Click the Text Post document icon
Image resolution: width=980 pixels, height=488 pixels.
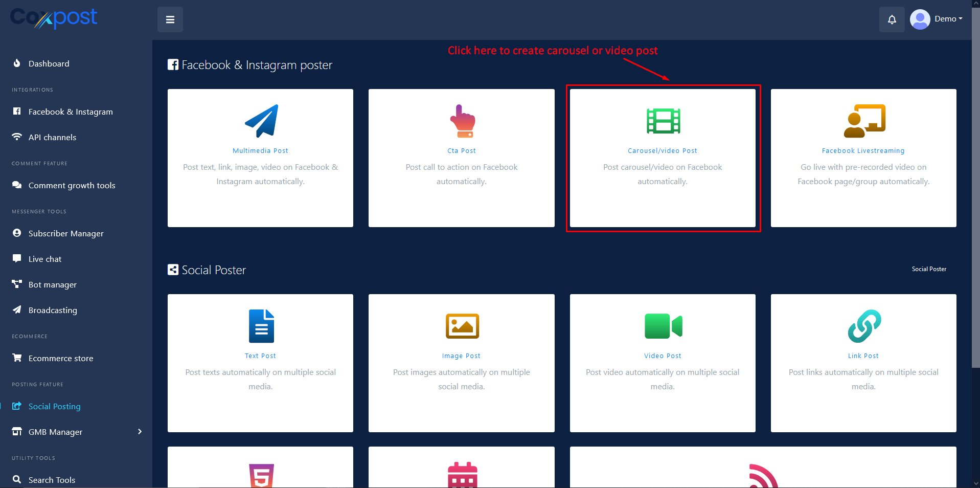pyautogui.click(x=261, y=326)
